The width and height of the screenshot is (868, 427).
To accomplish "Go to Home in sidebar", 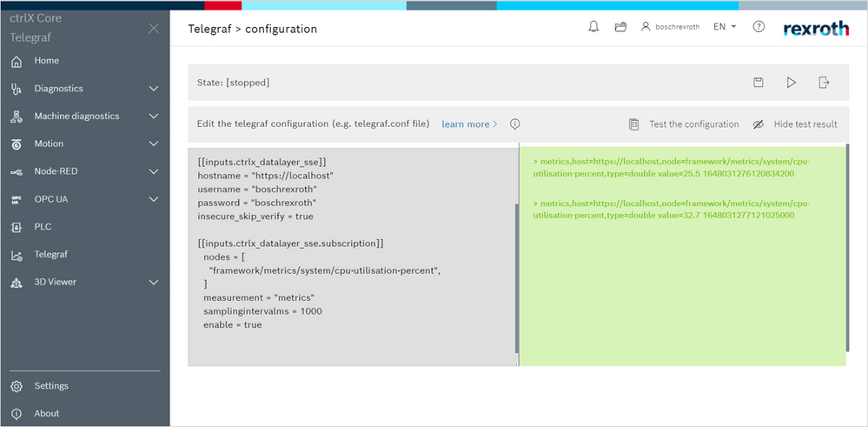I will pyautogui.click(x=47, y=61).
